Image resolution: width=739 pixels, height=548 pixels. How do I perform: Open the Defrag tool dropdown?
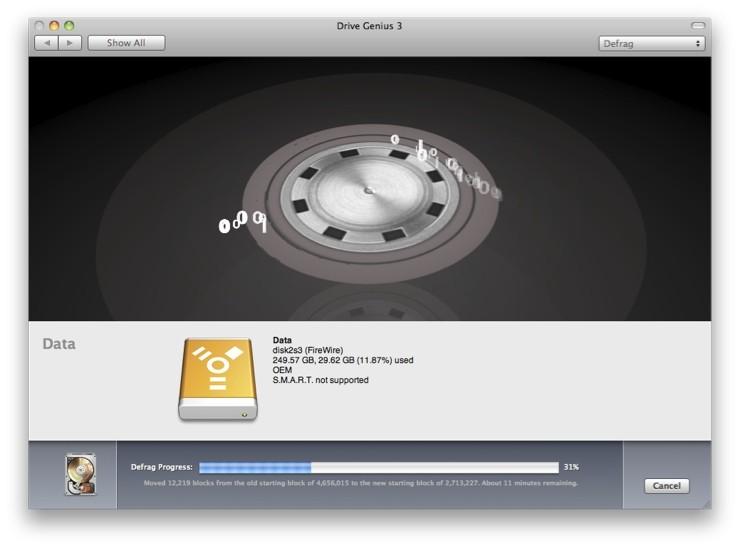(652, 44)
